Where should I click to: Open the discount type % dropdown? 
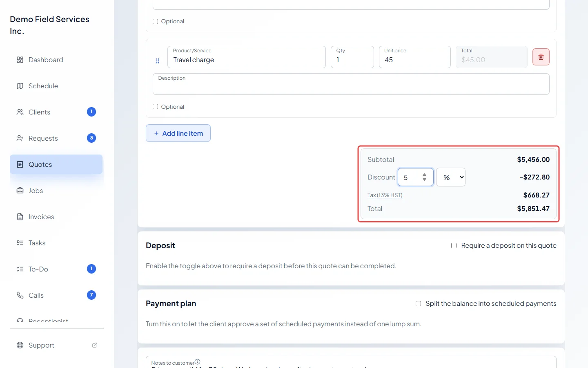coord(451,177)
